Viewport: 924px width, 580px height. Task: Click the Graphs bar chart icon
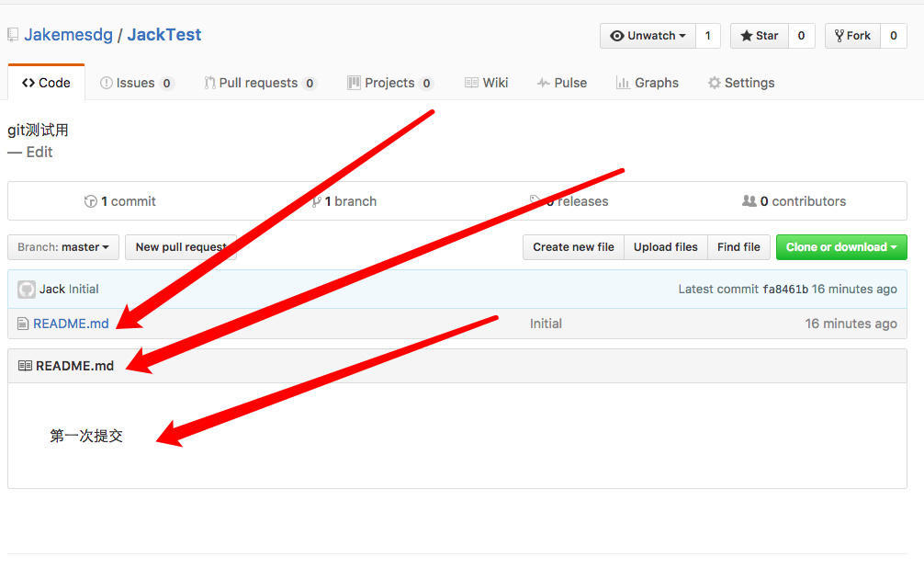coord(623,83)
